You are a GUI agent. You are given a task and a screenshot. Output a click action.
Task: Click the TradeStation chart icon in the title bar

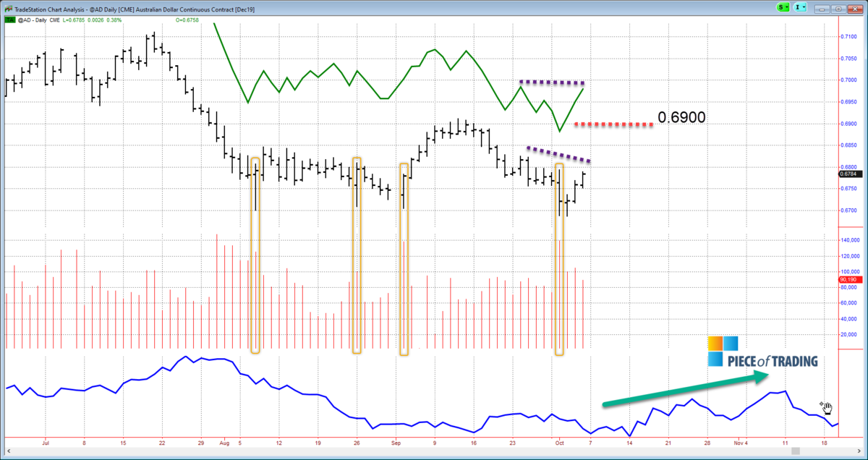click(x=8, y=9)
